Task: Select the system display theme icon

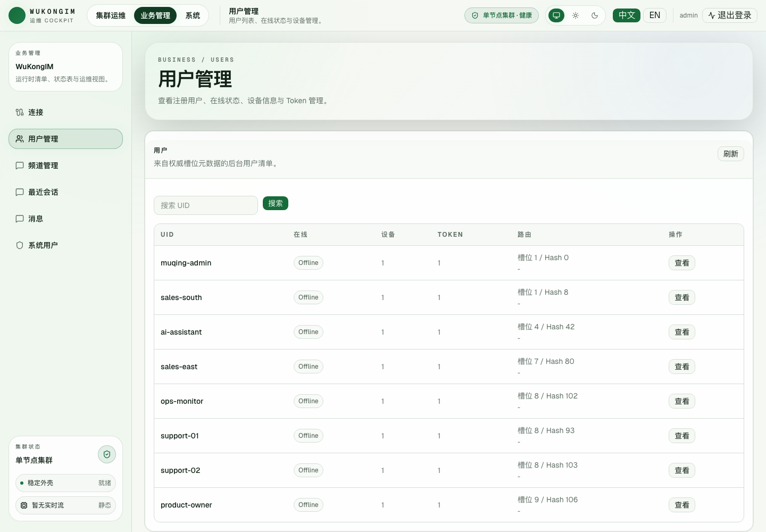Action: pyautogui.click(x=556, y=15)
